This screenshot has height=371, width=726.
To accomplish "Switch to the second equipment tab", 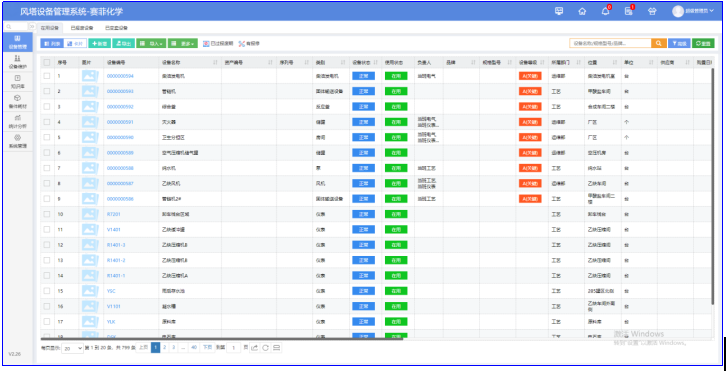I will [81, 28].
